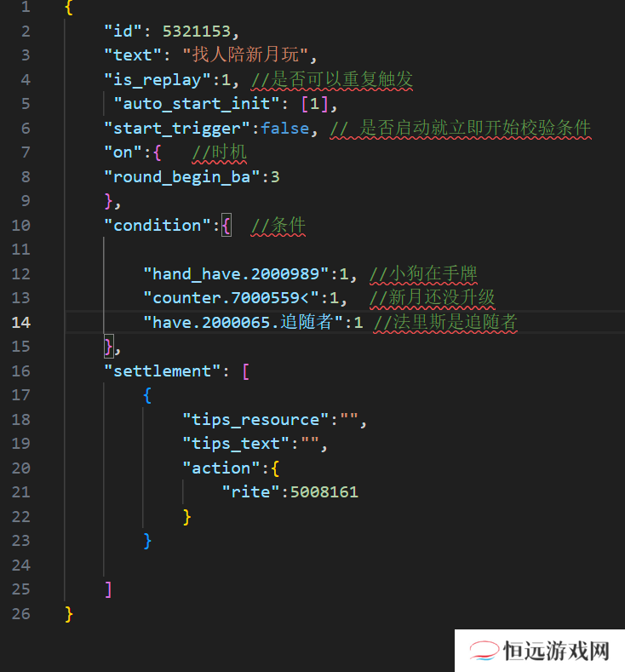Viewport: 625px width, 672px height.
Task: Click the string "找人陪新月玩"
Action: coord(245,55)
